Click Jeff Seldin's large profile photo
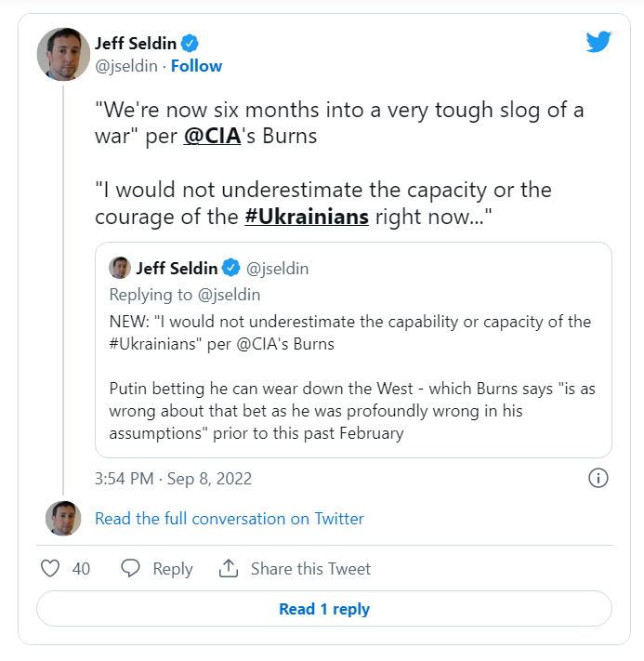The width and height of the screenshot is (644, 661). click(x=62, y=54)
